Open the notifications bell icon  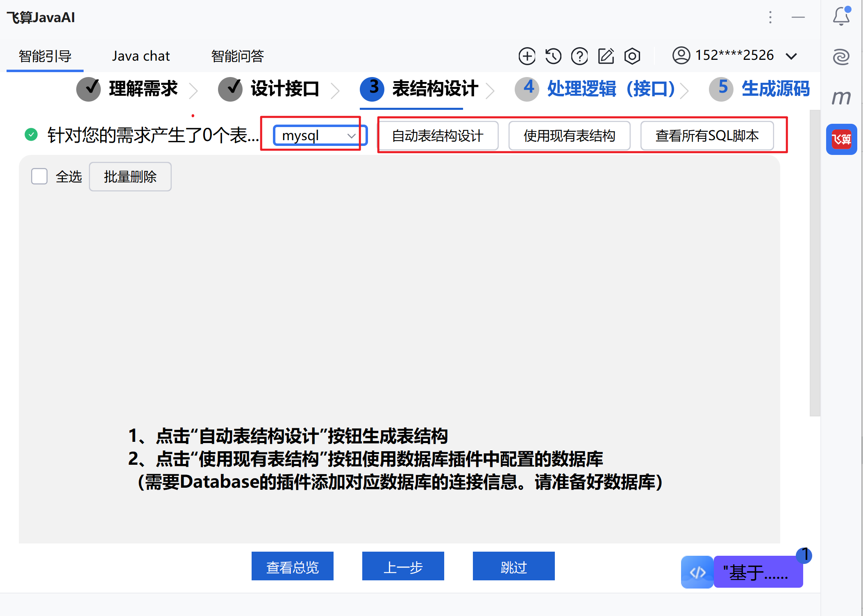[x=841, y=16]
